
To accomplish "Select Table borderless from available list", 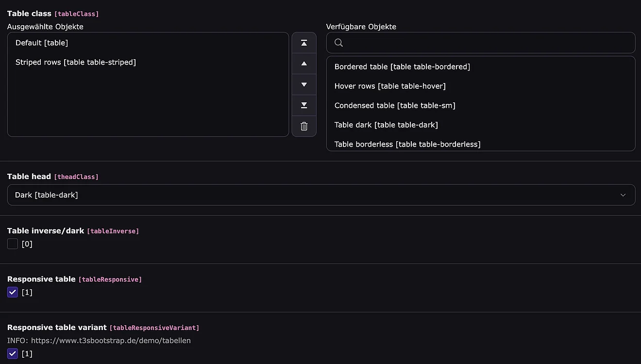I will [x=407, y=144].
